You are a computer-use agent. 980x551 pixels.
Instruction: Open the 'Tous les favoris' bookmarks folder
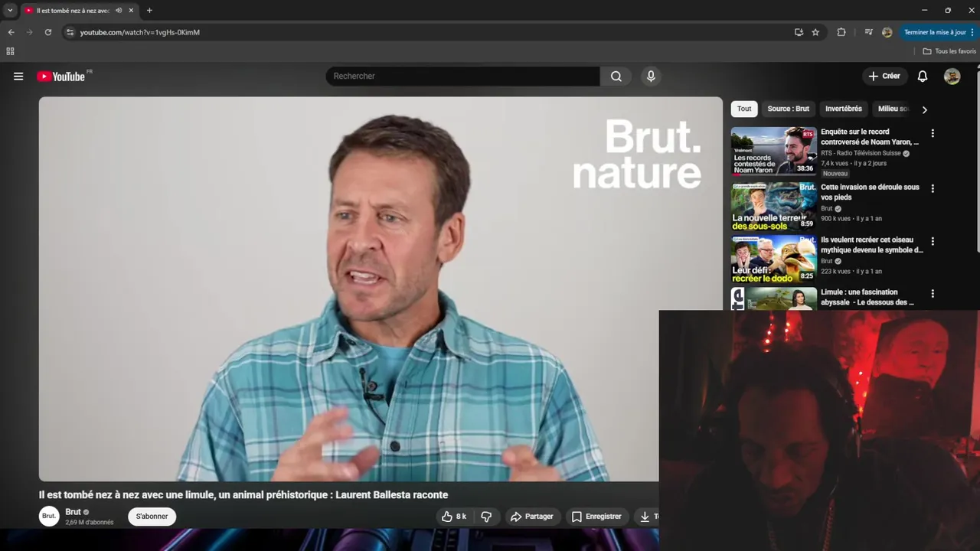pos(949,51)
